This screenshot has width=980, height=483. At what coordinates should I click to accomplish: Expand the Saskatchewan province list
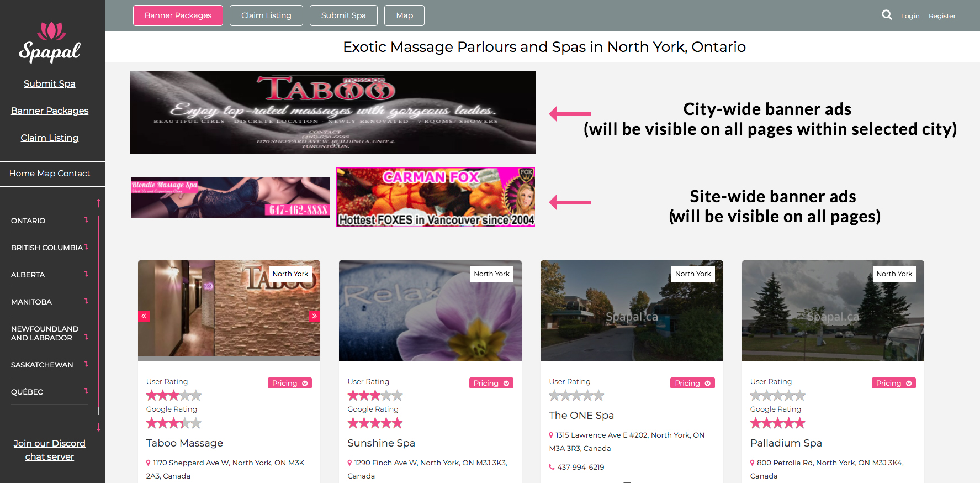coord(86,364)
